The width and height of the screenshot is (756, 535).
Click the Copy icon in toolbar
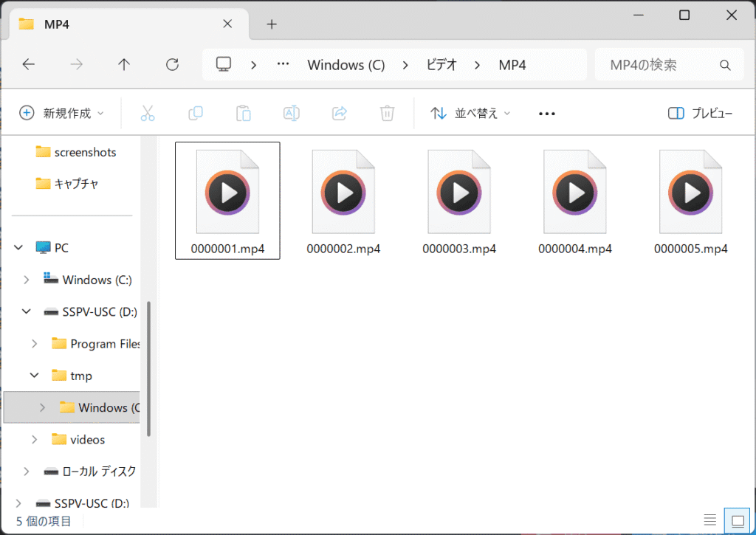tap(195, 113)
